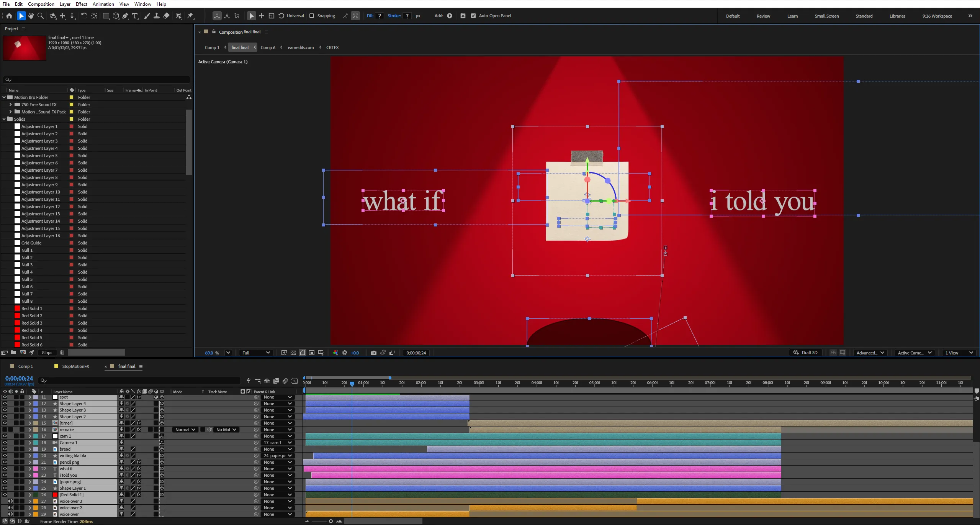Screen dimensions: 980x525
Task: Open the 1 View layout dropdown
Action: coord(959,353)
